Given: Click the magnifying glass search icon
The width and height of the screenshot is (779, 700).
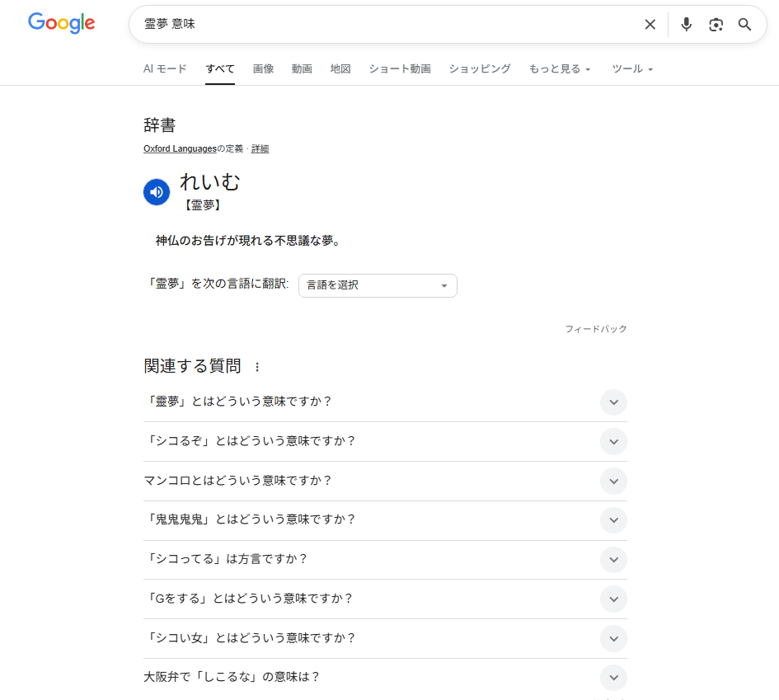Looking at the screenshot, I should coord(745,25).
